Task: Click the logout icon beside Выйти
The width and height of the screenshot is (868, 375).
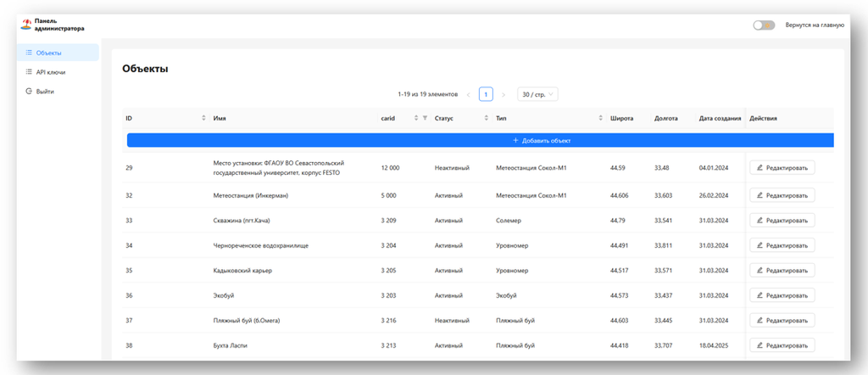Action: pos(29,92)
